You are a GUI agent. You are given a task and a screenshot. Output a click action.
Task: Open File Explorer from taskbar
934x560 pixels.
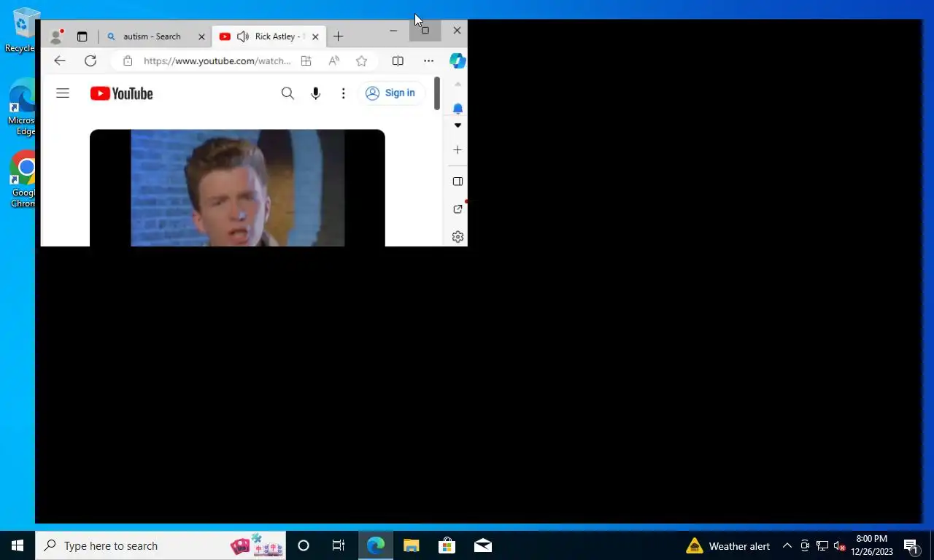(411, 545)
